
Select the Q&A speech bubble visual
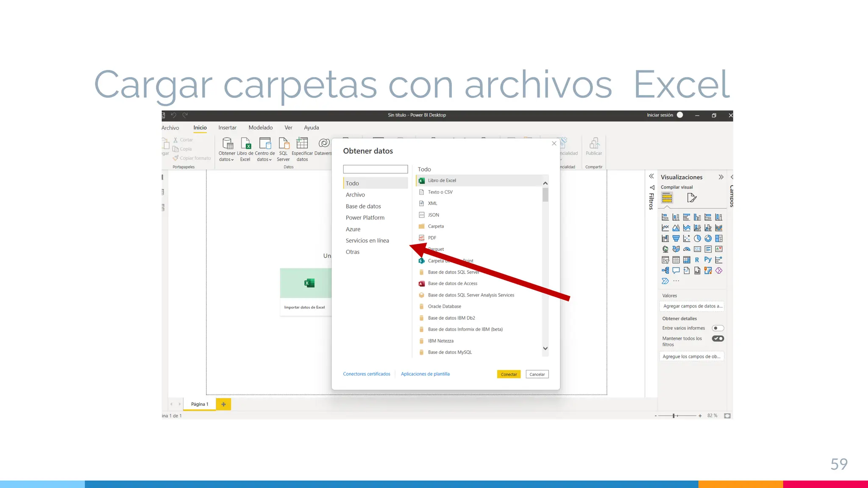tap(676, 270)
